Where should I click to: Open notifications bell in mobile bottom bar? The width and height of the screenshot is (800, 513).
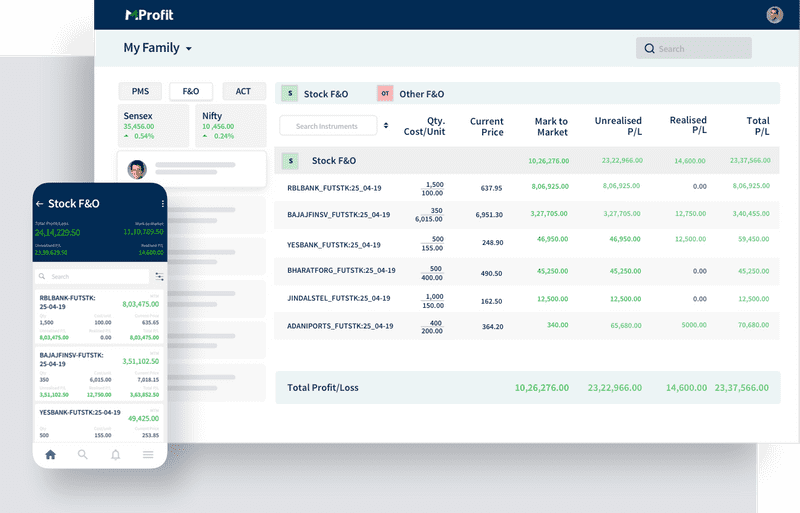coord(116,454)
